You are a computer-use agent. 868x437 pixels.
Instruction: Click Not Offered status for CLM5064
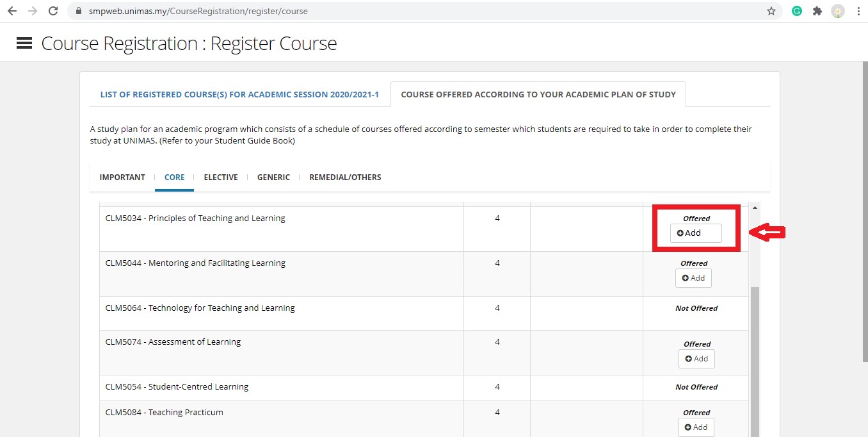pos(696,308)
